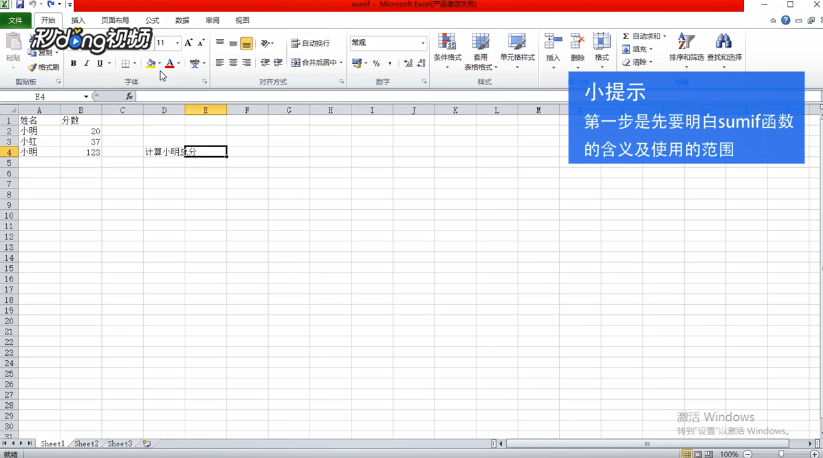This screenshot has height=458, width=823.
Task: Apply the accounting number format
Action: click(357, 63)
